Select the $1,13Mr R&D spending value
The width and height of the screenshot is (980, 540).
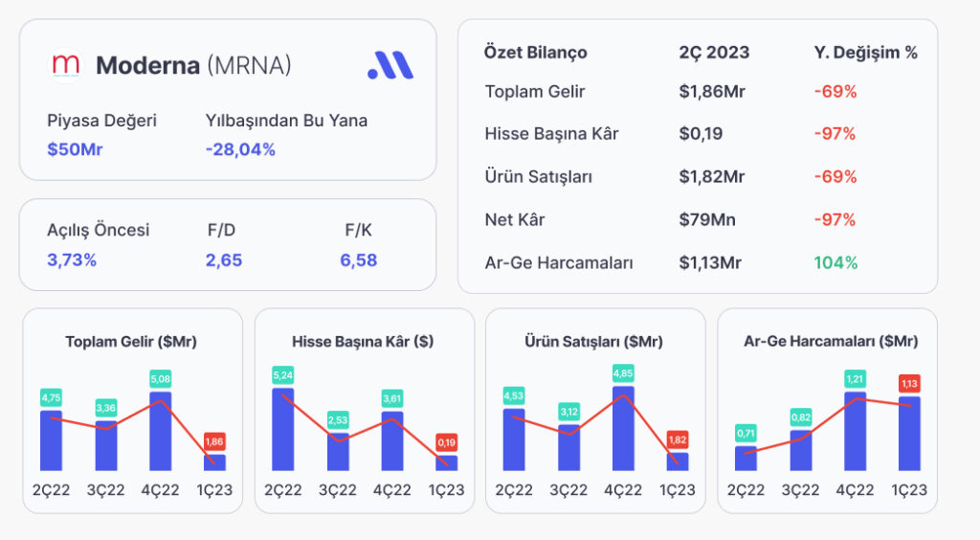(710, 262)
